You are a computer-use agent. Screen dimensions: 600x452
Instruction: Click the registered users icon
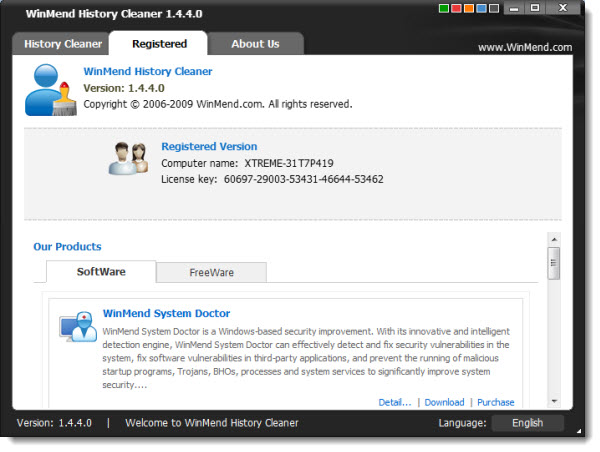click(x=129, y=158)
